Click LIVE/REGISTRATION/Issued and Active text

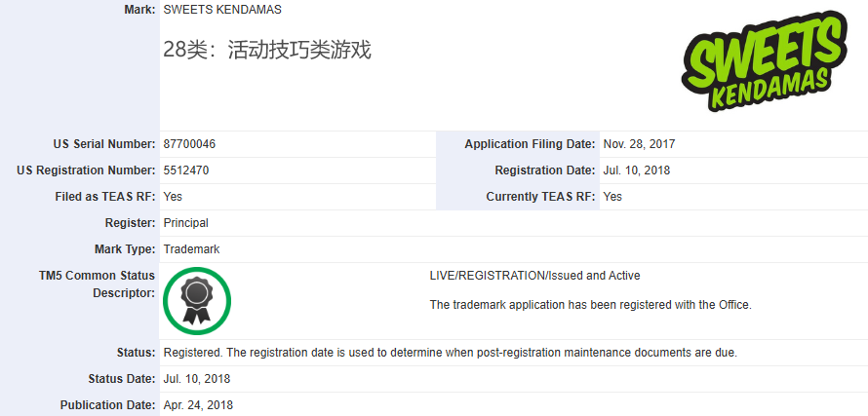tap(534, 276)
